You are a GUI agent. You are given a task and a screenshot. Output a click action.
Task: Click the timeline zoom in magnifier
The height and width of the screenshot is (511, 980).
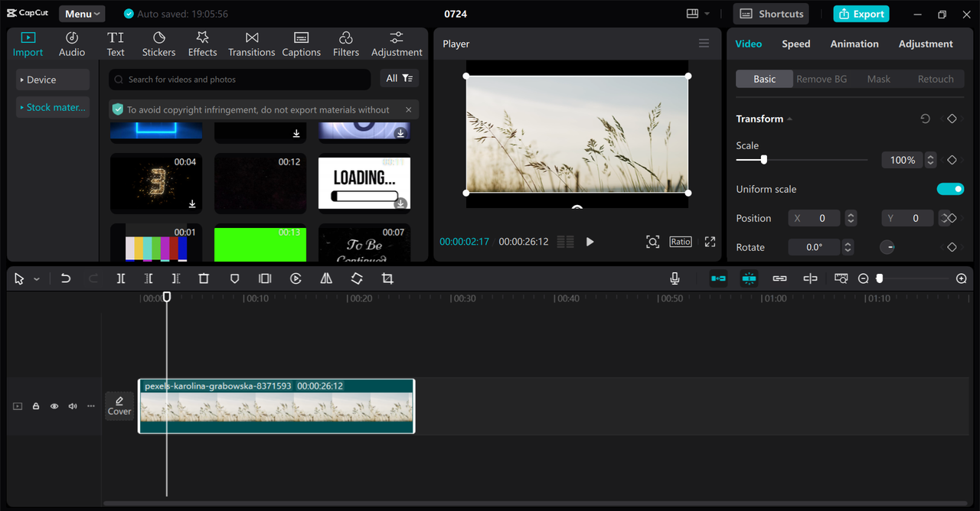coord(962,279)
